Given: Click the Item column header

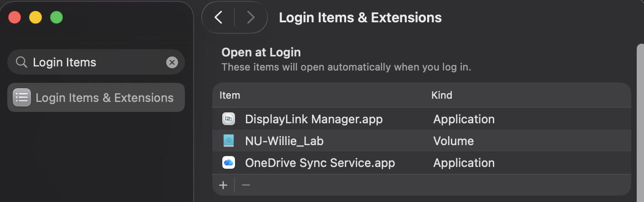Looking at the screenshot, I should coord(230,95).
